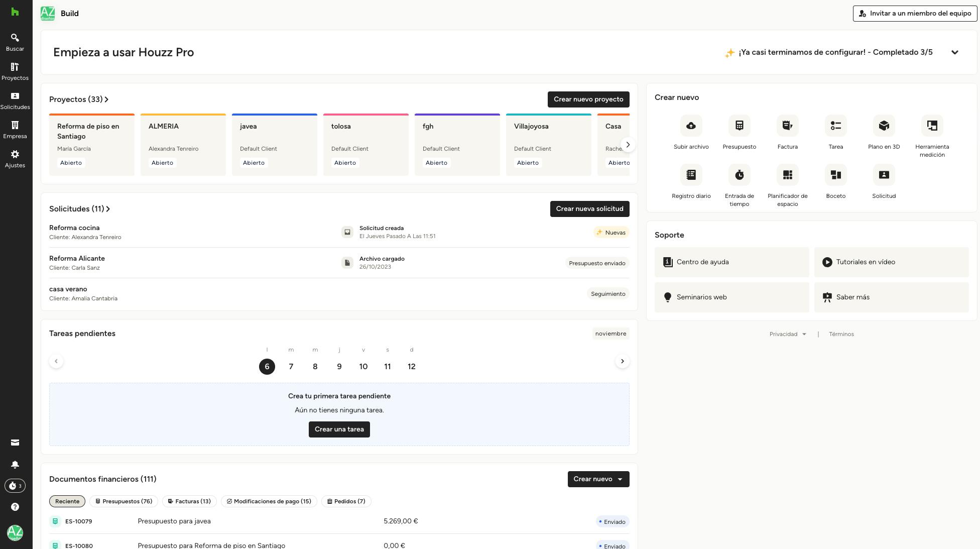Viewport: 980px width, 549px height.
Task: Select day 9 in pending tasks calendar
Action: (x=339, y=367)
